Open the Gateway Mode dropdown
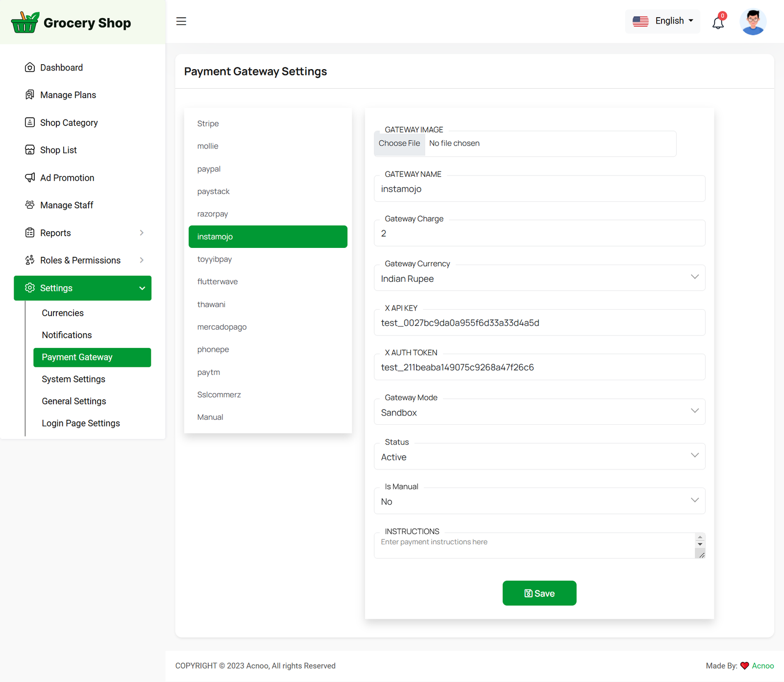 pos(539,412)
